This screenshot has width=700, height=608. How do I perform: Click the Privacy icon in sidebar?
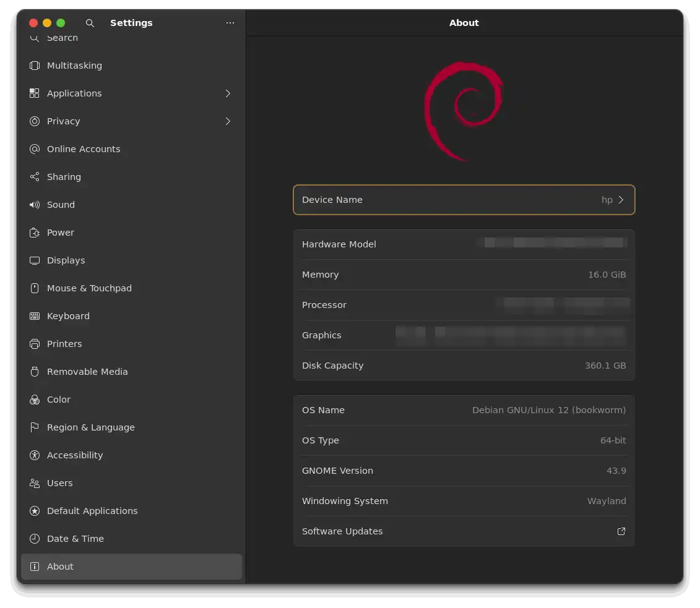pyautogui.click(x=35, y=121)
